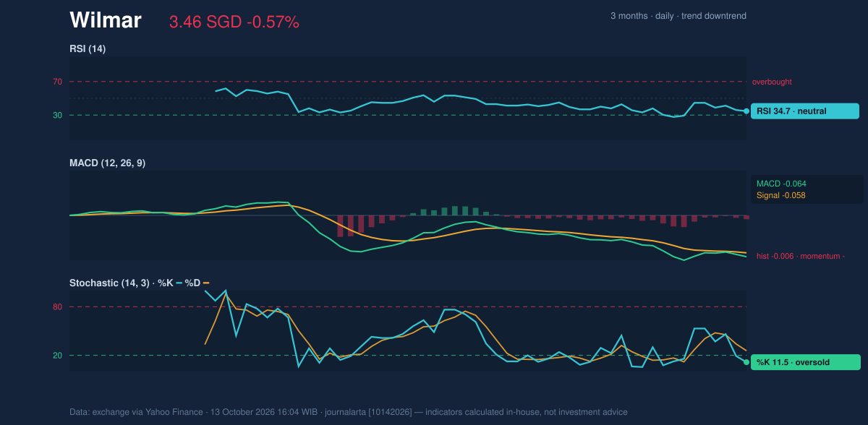The height and width of the screenshot is (425, 868).
Task: Click the RSI 34.7 neutral badge
Action: pos(805,111)
